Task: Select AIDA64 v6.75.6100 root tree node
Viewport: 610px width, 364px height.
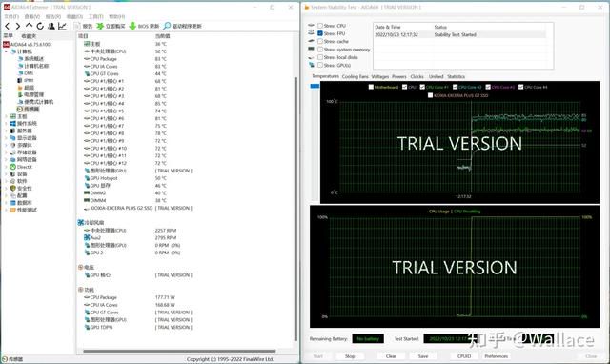Action: (x=30, y=45)
